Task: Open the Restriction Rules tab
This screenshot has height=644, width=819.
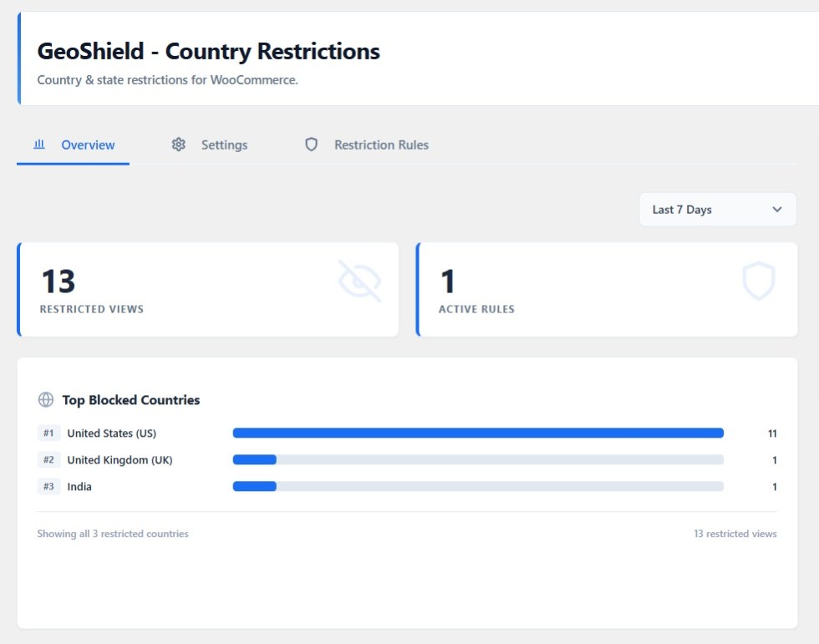Action: coord(367,145)
